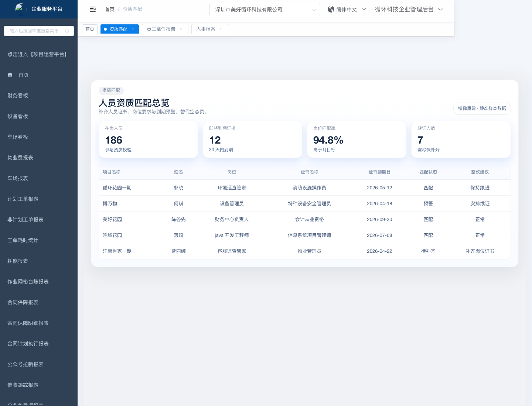Click the platform logo in sidebar header
This screenshot has height=406, width=532.
(x=19, y=8)
